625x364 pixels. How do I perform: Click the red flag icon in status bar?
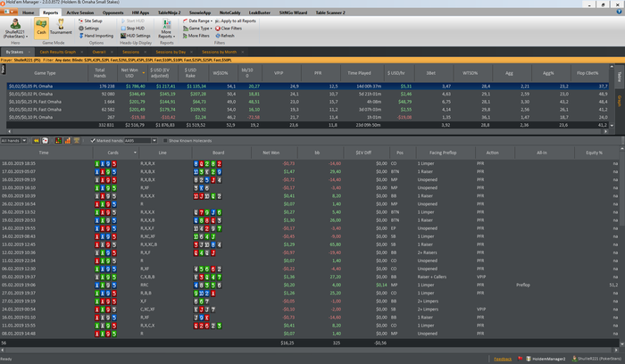pos(521,359)
